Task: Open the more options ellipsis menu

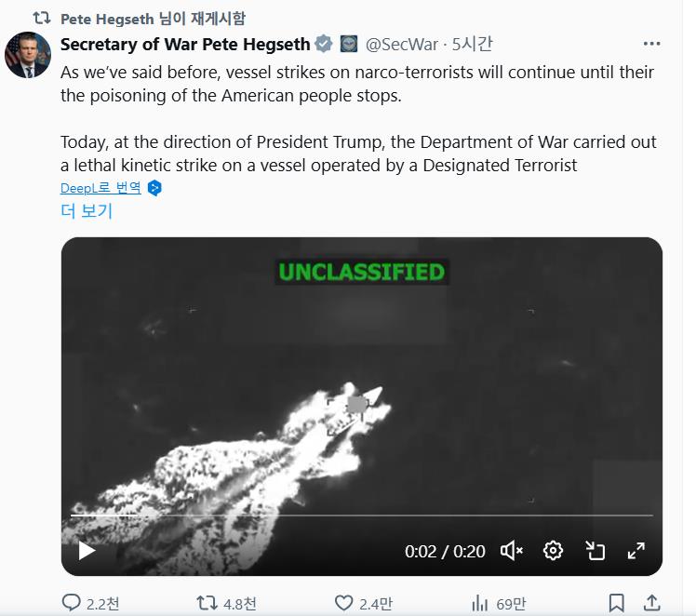Action: click(x=652, y=44)
